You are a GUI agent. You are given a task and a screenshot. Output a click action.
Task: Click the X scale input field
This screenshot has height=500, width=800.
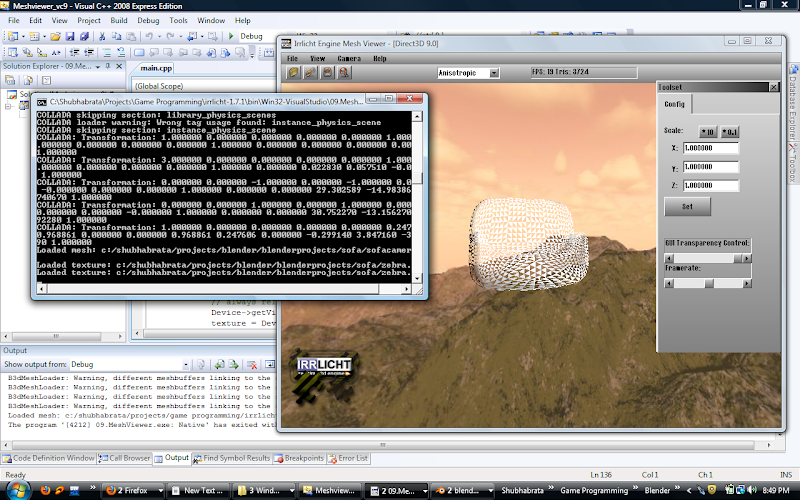(710, 148)
